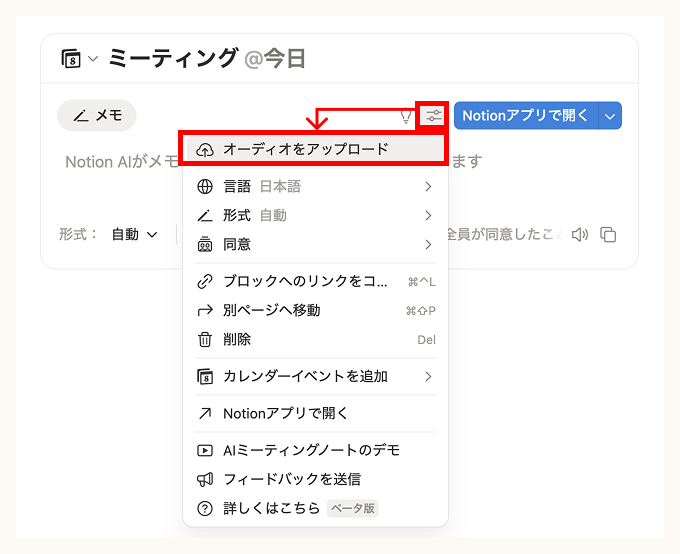
Task: Select ブロックへのリンクをコ… menu item
Action: pyautogui.click(x=316, y=282)
